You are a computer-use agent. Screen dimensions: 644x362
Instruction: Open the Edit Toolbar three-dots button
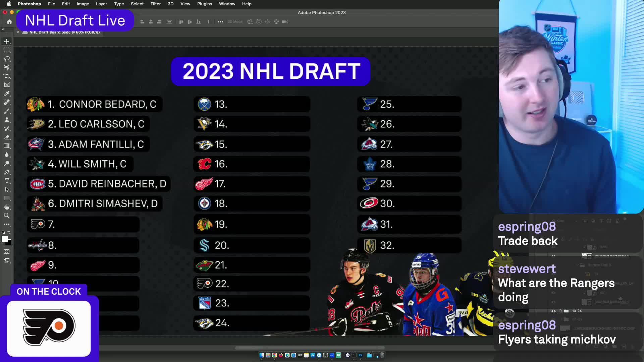(x=7, y=224)
